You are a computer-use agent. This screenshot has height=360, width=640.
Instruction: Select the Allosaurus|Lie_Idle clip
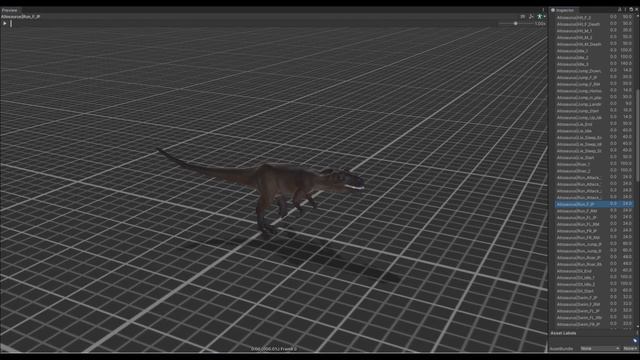(x=594, y=131)
